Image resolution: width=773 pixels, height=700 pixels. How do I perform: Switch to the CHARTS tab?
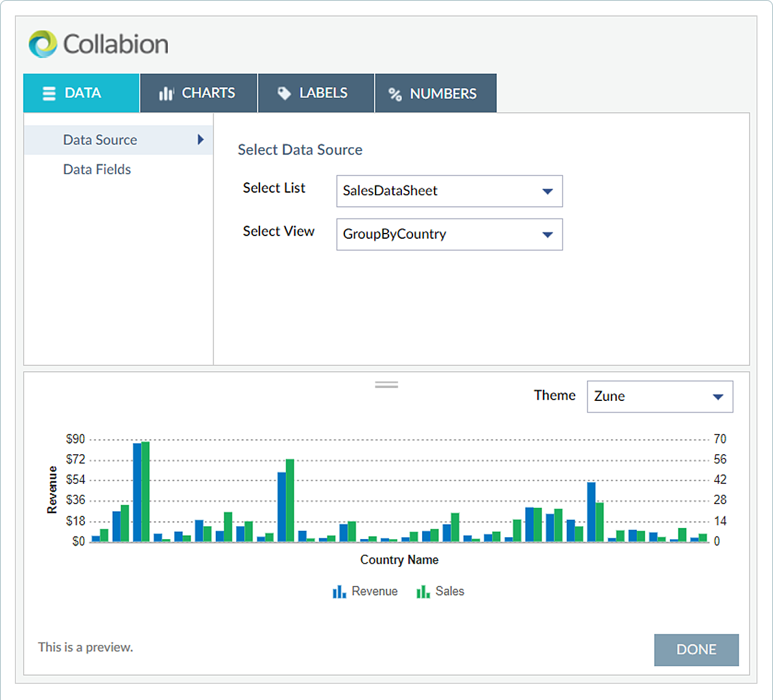(198, 93)
